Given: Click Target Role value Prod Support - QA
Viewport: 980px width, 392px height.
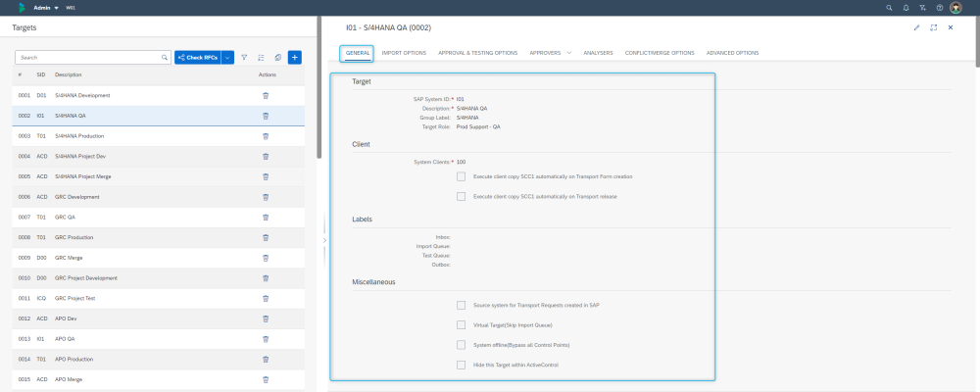Looking at the screenshot, I should click(x=478, y=127).
